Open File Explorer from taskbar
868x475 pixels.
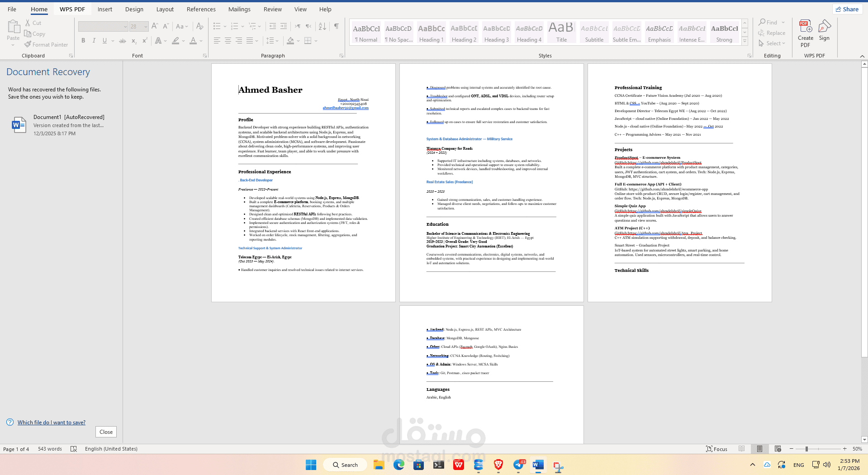pyautogui.click(x=379, y=465)
